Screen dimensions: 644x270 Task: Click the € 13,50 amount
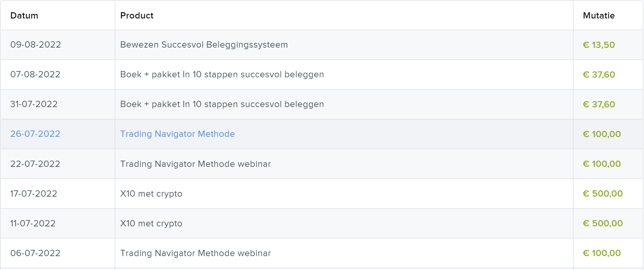click(599, 45)
